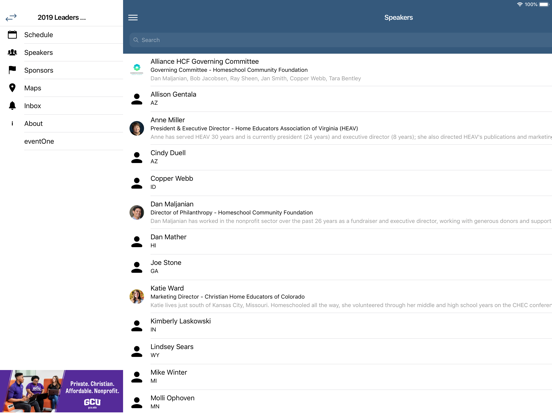
Task: Tap Alliance HCF Governing Committee logo
Action: (x=137, y=68)
